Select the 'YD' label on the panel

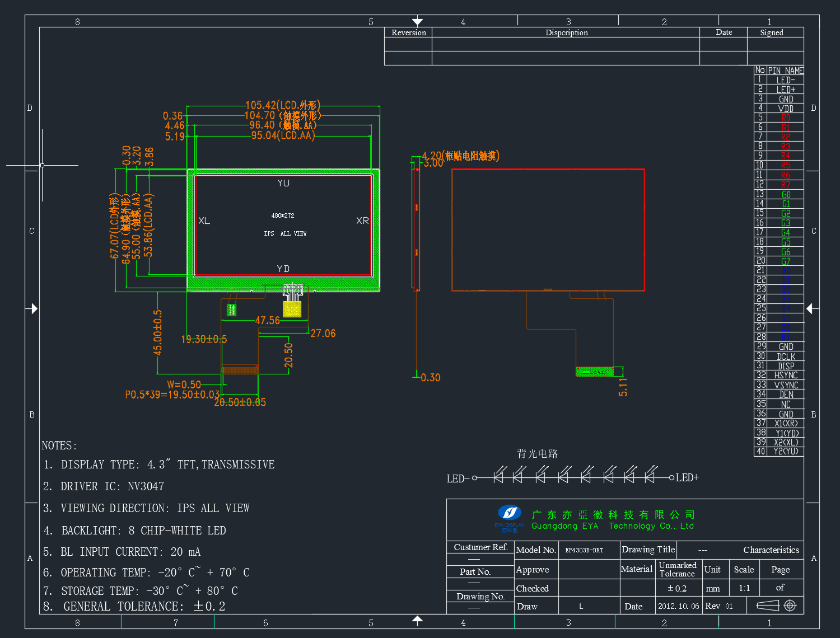[283, 269]
